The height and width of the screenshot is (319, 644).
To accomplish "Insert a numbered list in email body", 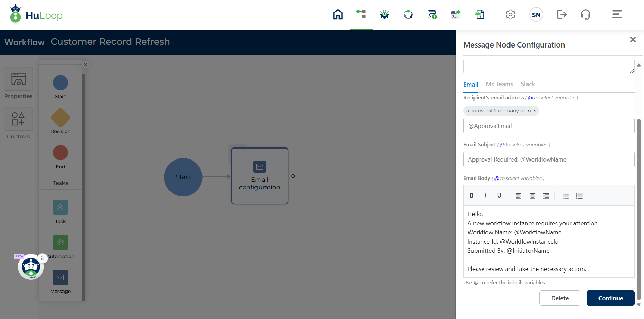I will click(579, 196).
